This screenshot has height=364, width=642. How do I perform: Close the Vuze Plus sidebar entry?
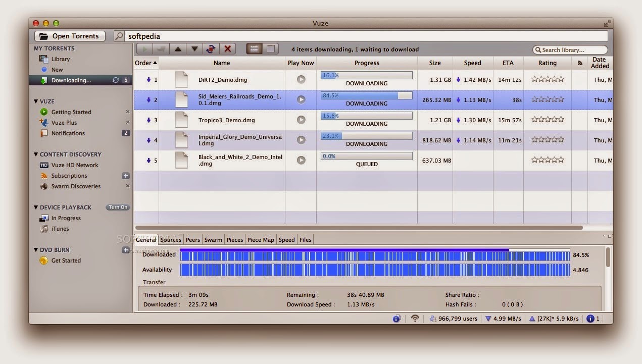127,123
